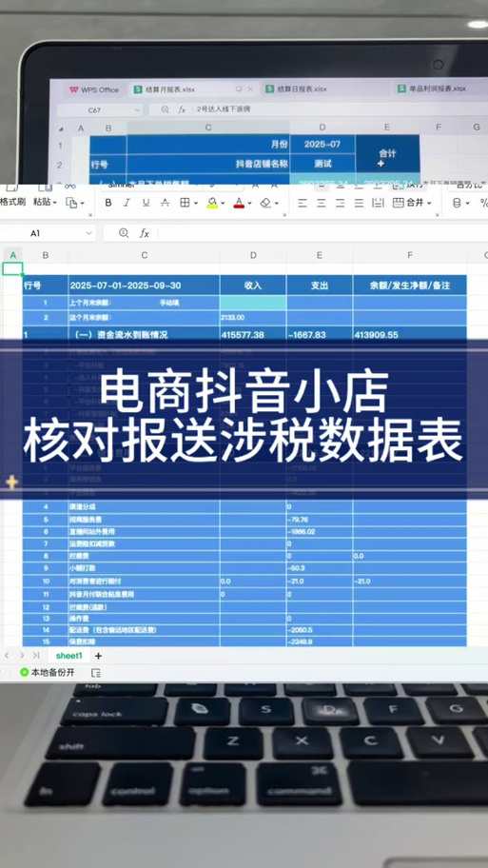
Task: Open the font color dropdown arrow
Action: (x=249, y=204)
